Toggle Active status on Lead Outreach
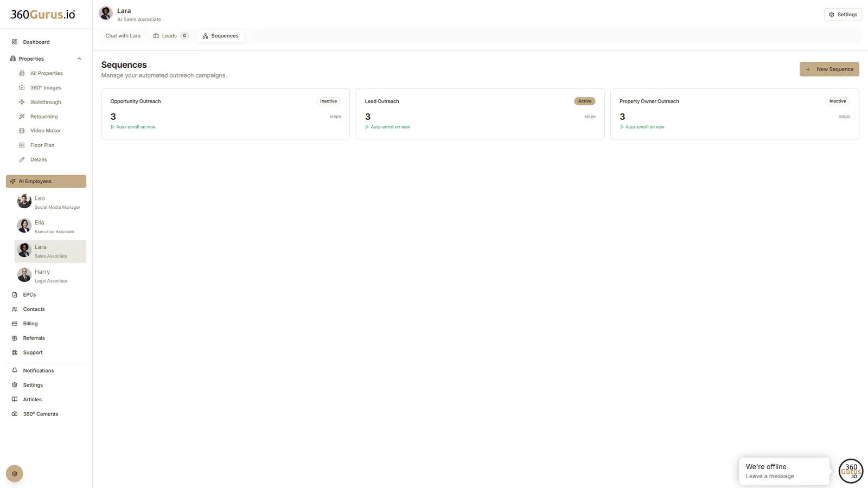This screenshot has width=868, height=488. point(584,101)
